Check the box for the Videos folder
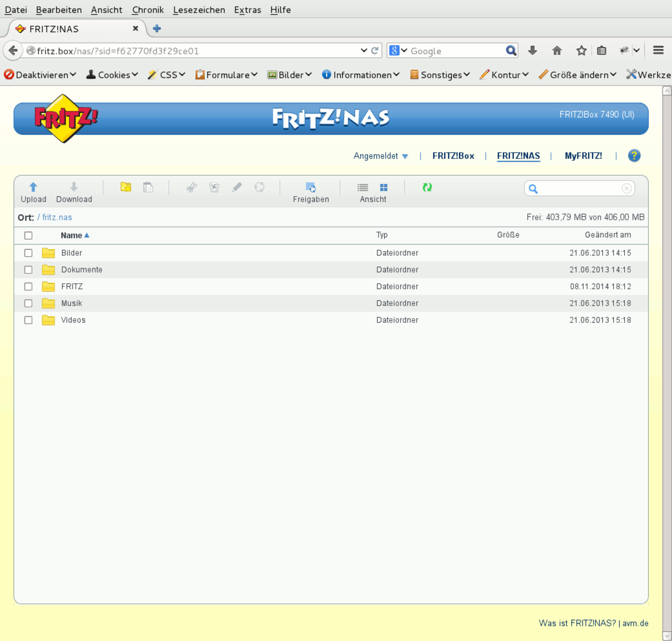 (28, 320)
